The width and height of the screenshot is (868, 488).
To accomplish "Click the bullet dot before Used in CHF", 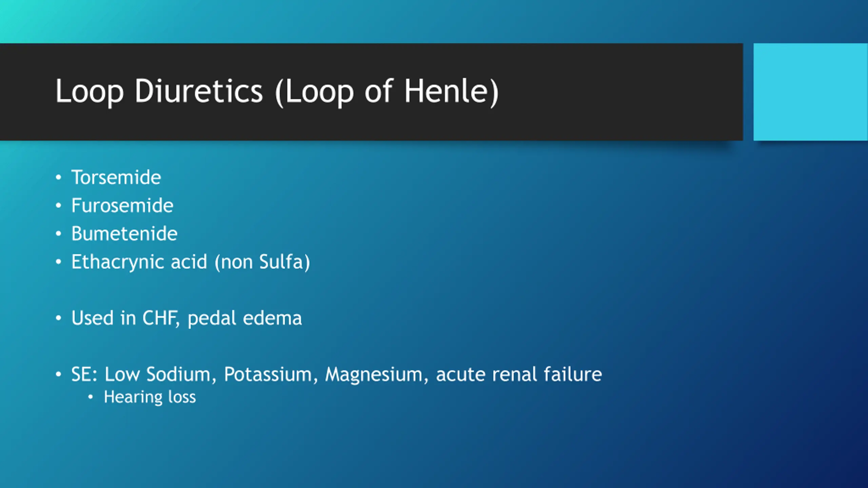I will click(59, 318).
